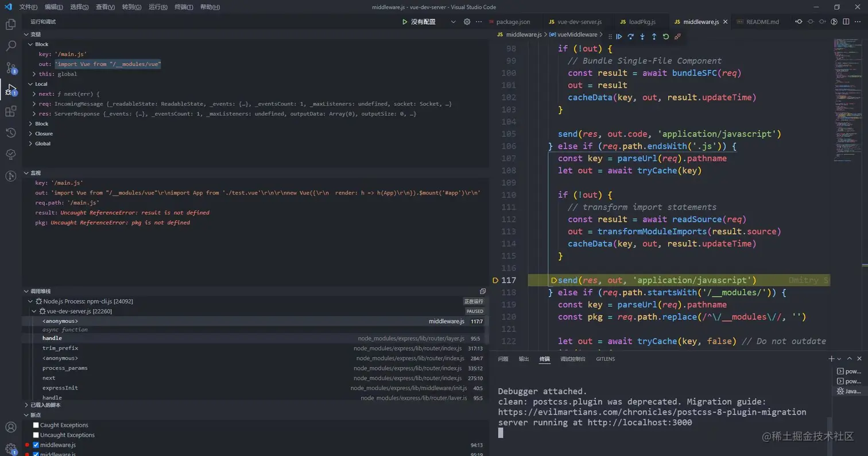
Task: Open the new terminal profile dropdown arrow
Action: pyautogui.click(x=839, y=358)
